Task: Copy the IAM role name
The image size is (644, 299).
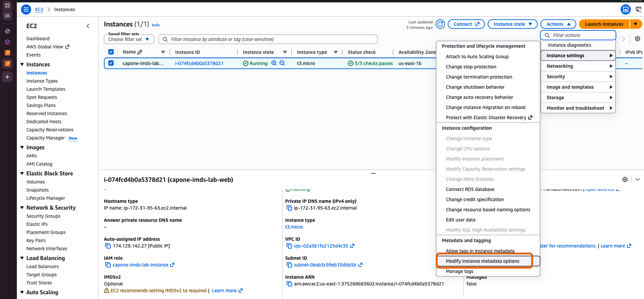Action: coord(108,265)
